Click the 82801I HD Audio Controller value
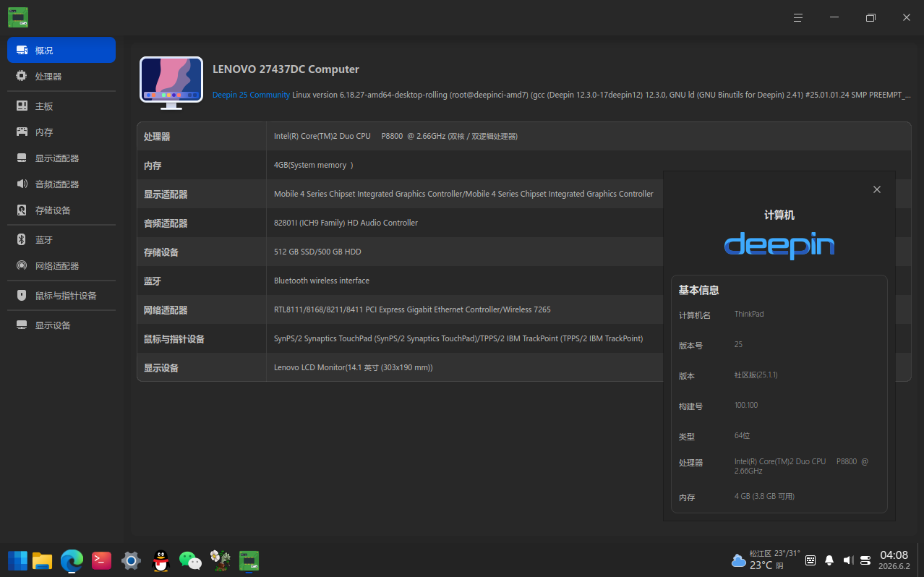Image resolution: width=924 pixels, height=577 pixels. [x=346, y=223]
